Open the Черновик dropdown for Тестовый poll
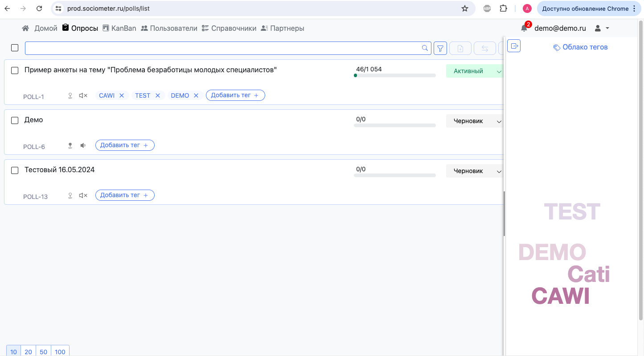 [475, 171]
